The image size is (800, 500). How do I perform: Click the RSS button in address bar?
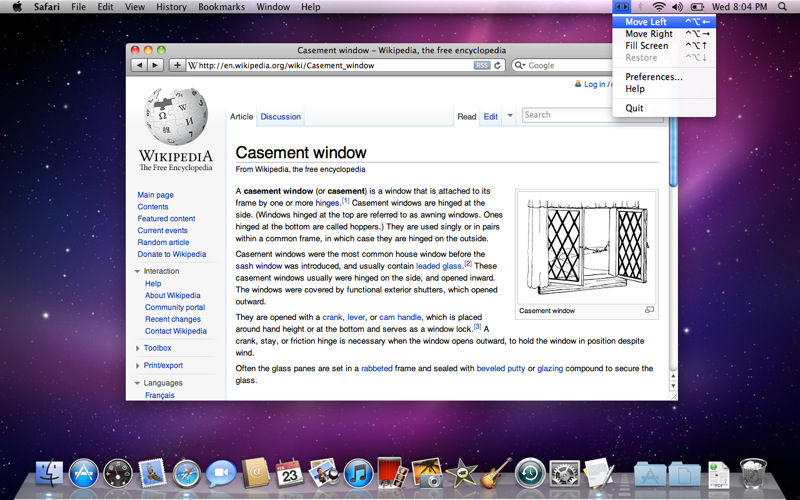tap(482, 65)
